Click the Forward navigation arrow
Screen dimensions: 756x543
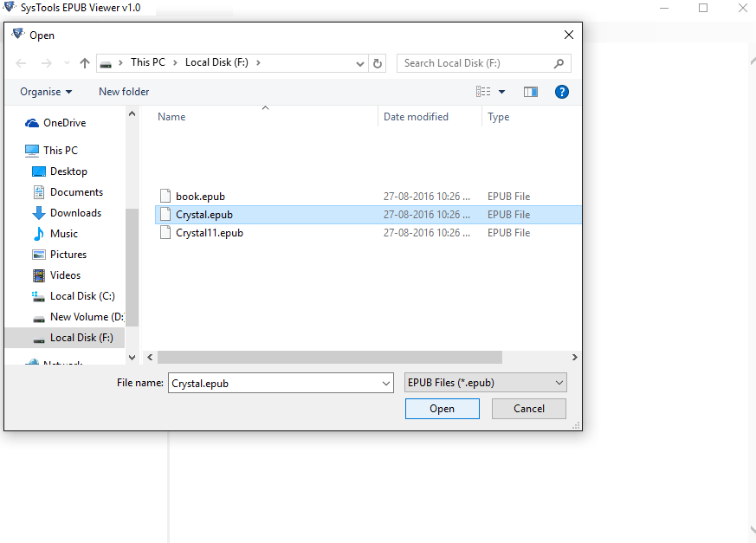(46, 63)
